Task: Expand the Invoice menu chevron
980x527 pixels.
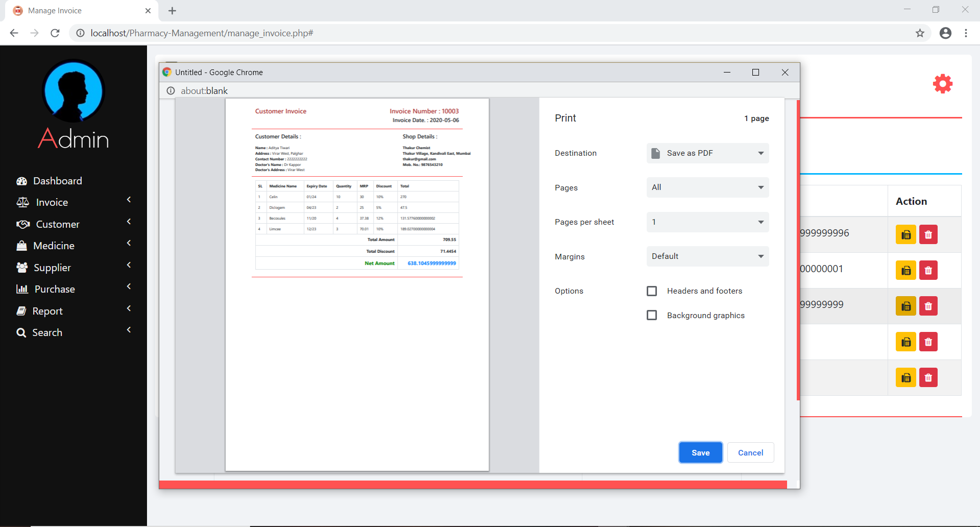Action: (x=129, y=200)
